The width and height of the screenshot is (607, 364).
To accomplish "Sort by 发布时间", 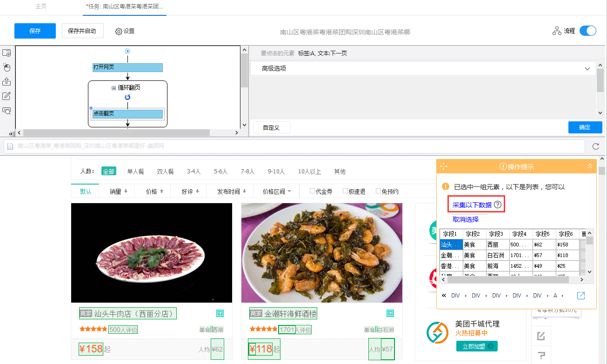I will pos(231,191).
